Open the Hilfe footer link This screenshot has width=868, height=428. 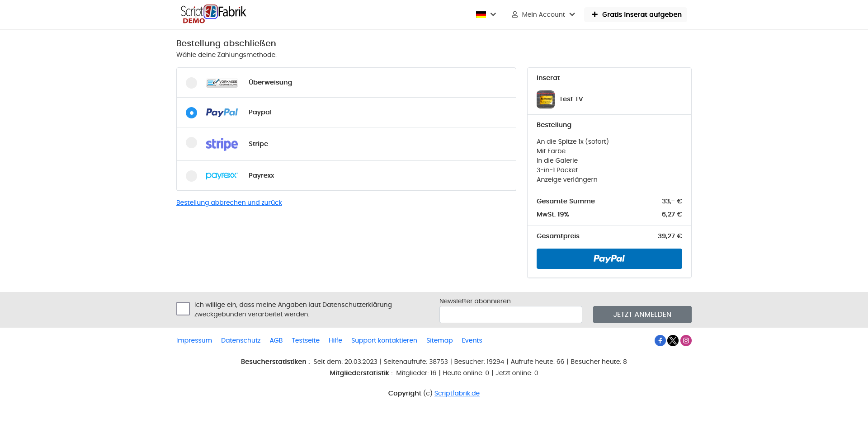coord(335,340)
